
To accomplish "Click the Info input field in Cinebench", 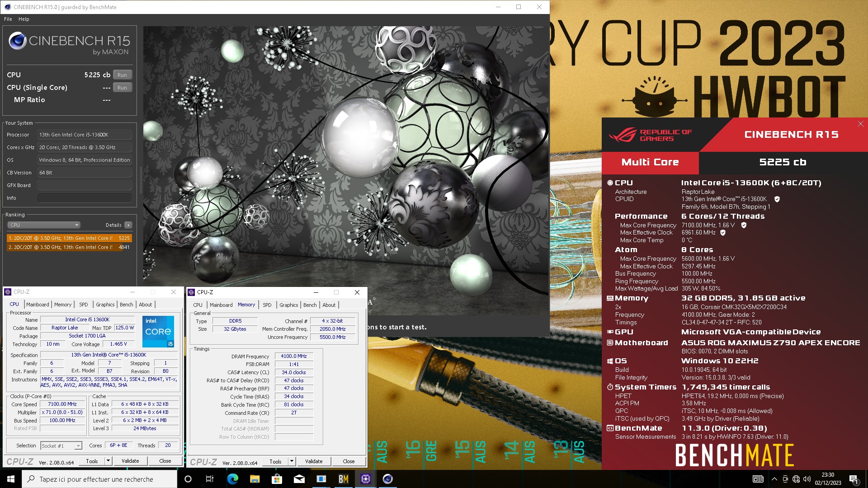I will [85, 198].
